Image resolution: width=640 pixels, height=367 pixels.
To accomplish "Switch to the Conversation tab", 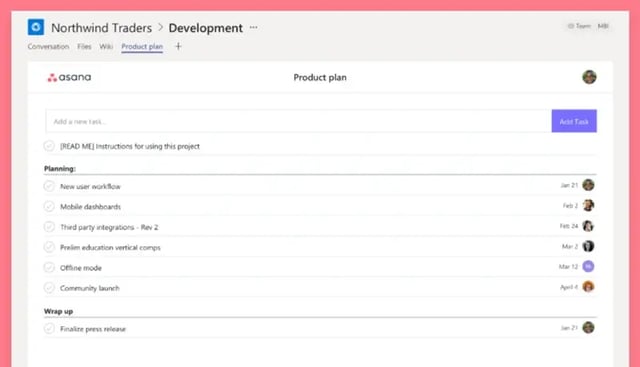I will (48, 47).
